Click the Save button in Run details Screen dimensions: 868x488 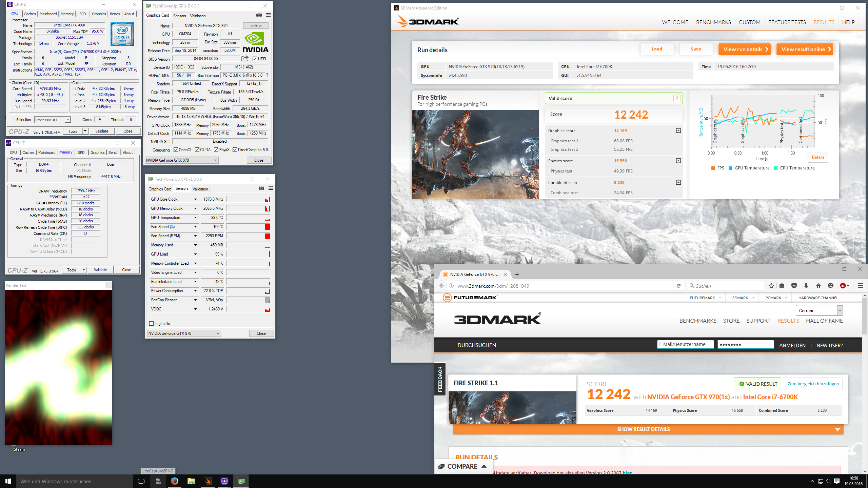point(696,49)
